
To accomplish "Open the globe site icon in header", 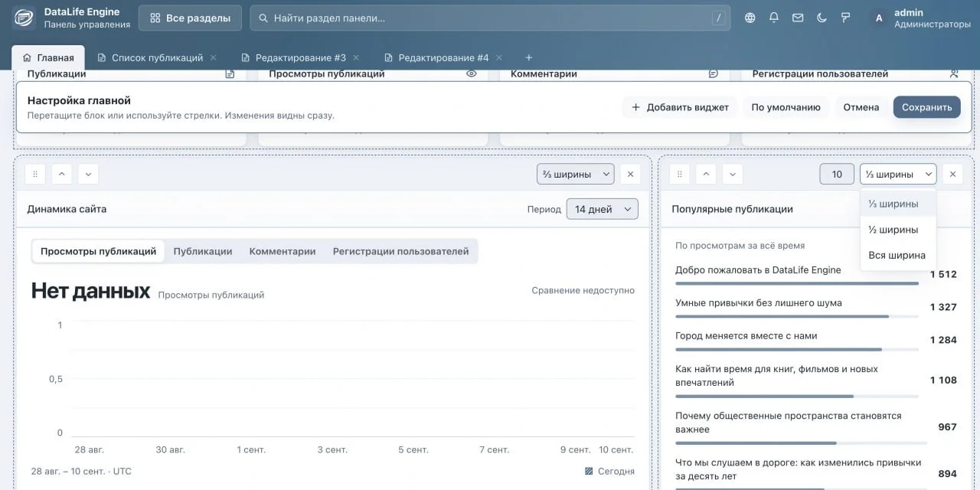I will 750,18.
